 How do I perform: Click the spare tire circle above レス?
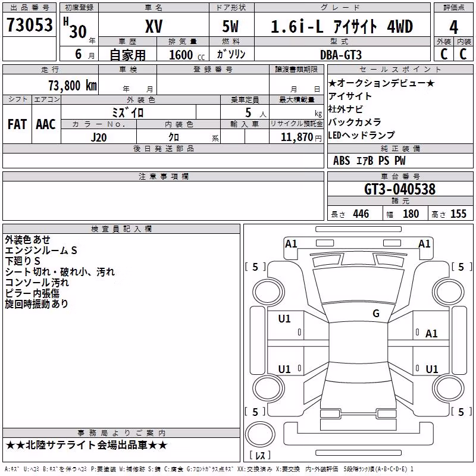260,434
